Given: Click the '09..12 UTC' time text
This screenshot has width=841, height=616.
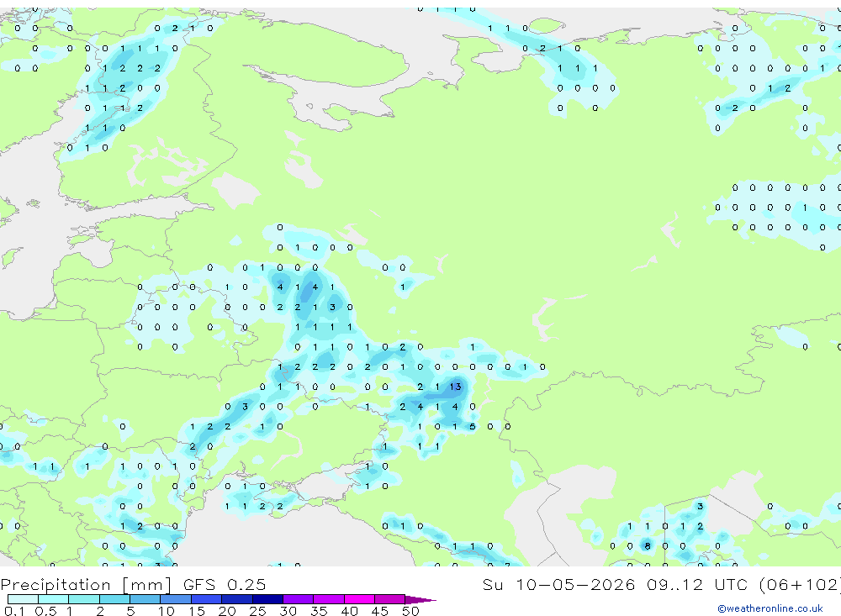Looking at the screenshot, I should pos(697,584).
